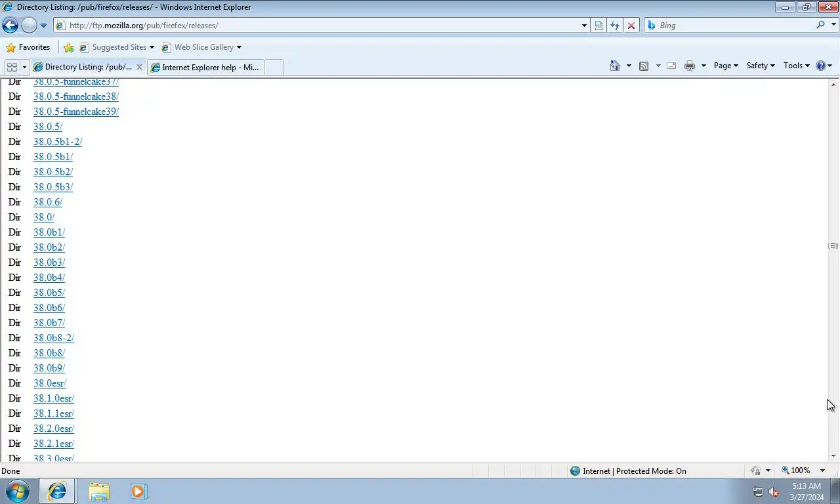Image resolution: width=840 pixels, height=504 pixels.
Task: Expand the Home button dropdown arrow
Action: tap(629, 66)
